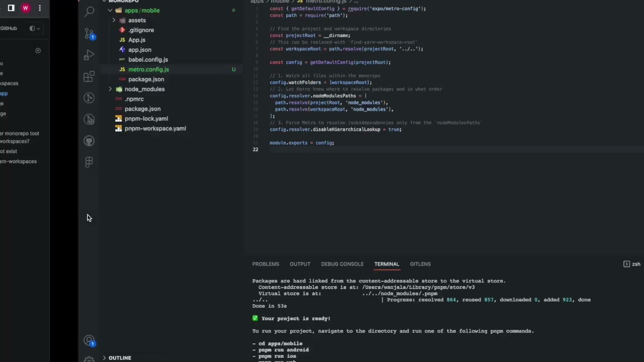Click the U git status badge on metro.config.js
This screenshot has width=644, height=362.
click(x=233, y=69)
